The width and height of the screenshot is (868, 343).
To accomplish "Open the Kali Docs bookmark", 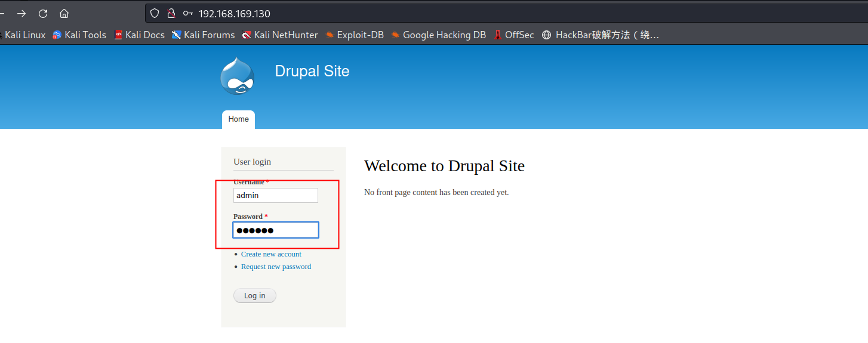I will (x=139, y=35).
